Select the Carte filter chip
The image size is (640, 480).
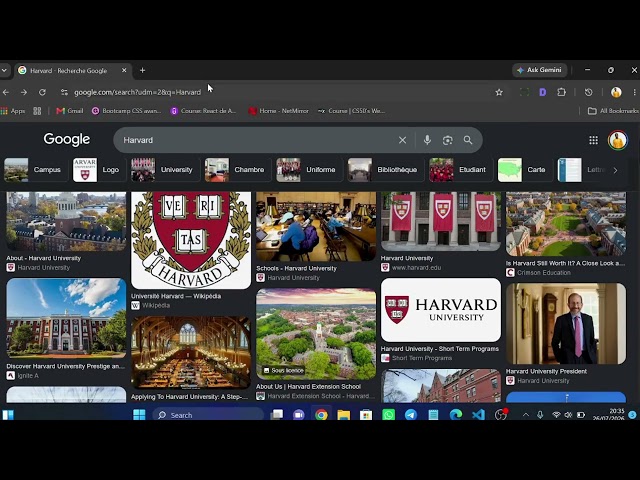tap(524, 170)
